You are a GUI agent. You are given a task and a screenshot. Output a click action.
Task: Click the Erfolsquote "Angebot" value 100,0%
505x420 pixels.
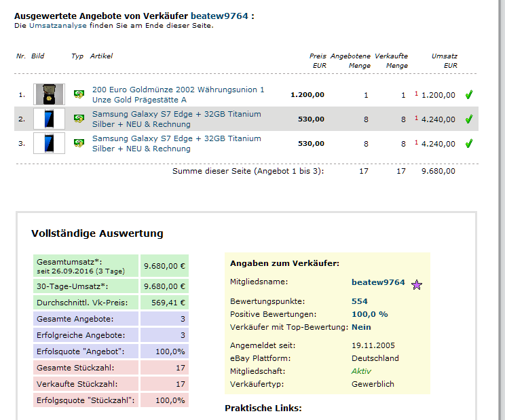coord(170,351)
